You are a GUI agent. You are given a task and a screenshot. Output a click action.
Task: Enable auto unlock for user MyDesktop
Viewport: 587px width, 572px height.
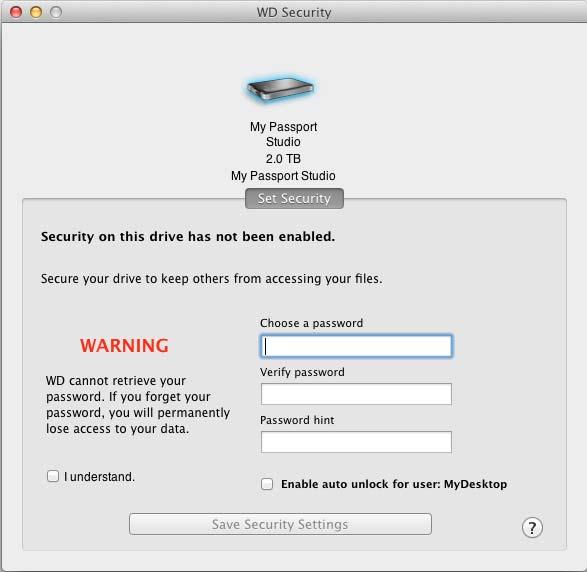267,484
